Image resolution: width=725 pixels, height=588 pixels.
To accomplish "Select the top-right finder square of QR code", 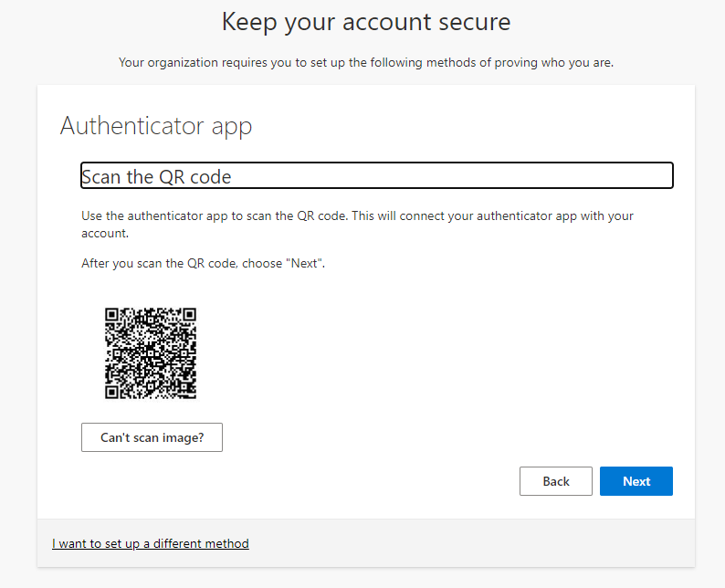I will [x=190, y=314].
